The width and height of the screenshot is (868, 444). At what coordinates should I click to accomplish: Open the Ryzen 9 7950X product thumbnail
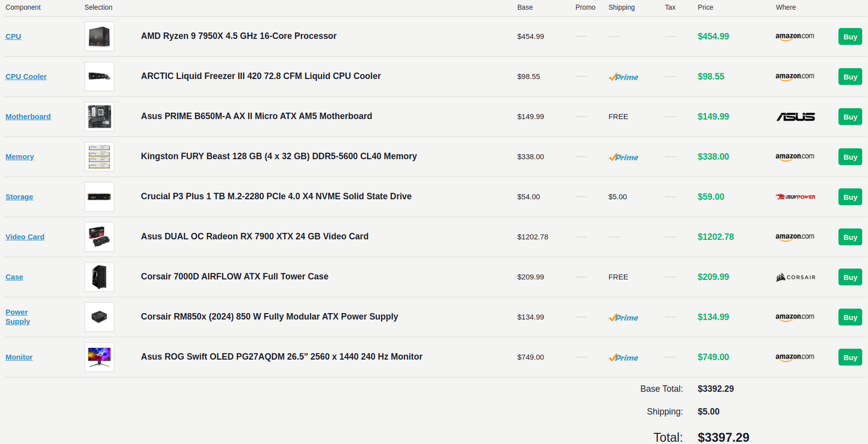click(99, 36)
